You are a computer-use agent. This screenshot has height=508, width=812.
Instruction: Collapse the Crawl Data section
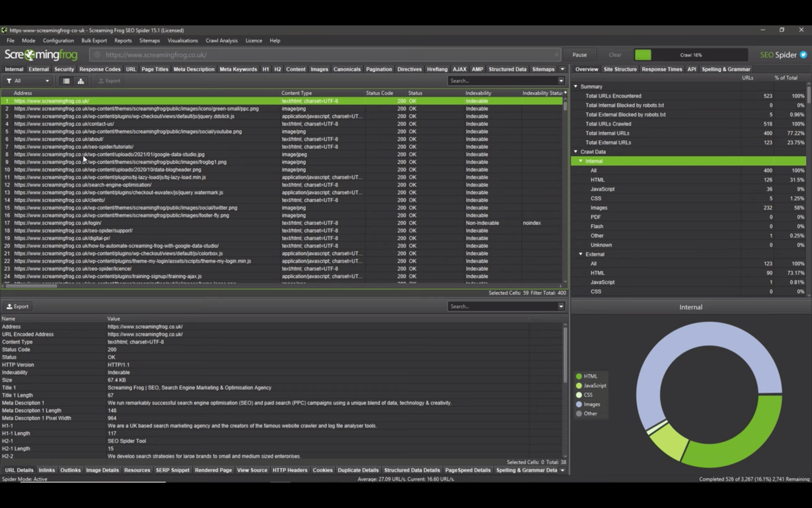tap(576, 151)
